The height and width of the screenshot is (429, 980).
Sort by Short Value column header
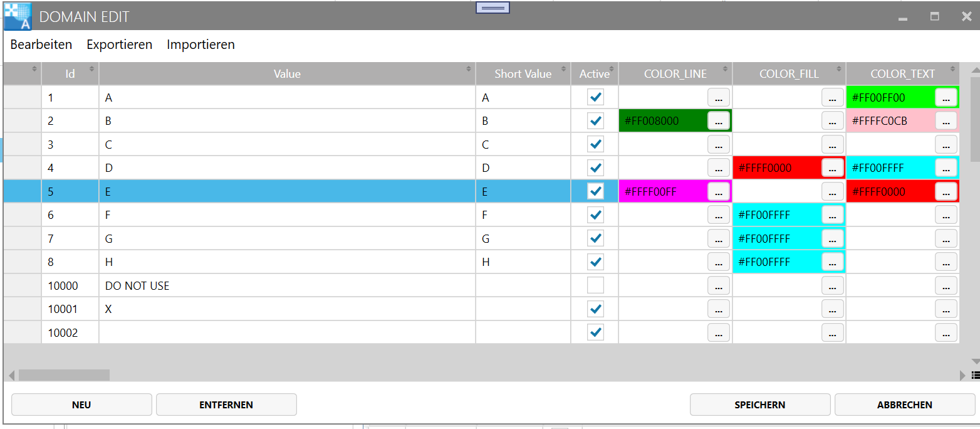523,74
